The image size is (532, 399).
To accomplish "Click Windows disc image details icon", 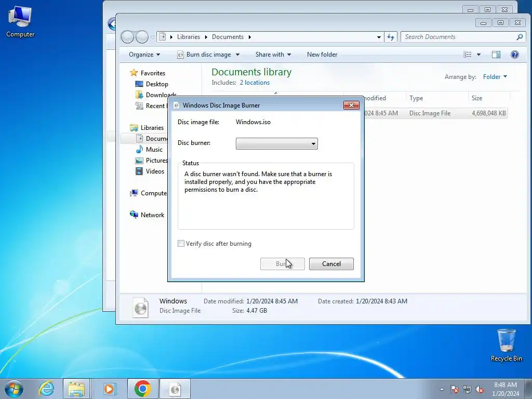I will pyautogui.click(x=140, y=307).
